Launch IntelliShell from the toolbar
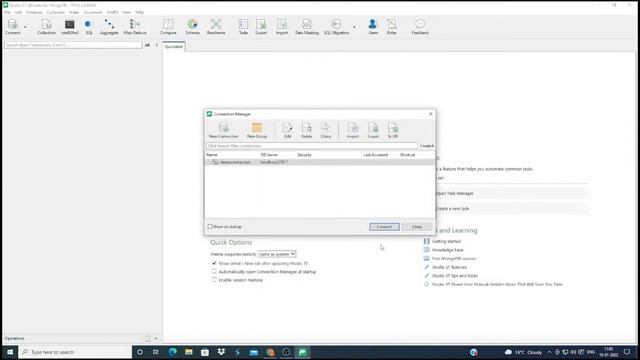The height and width of the screenshot is (360, 640). click(70, 27)
